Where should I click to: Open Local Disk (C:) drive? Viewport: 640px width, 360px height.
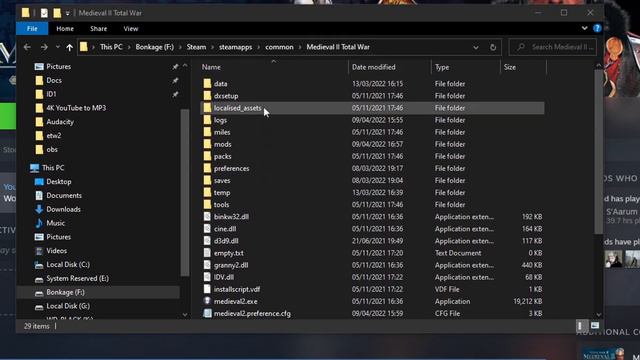point(68,265)
